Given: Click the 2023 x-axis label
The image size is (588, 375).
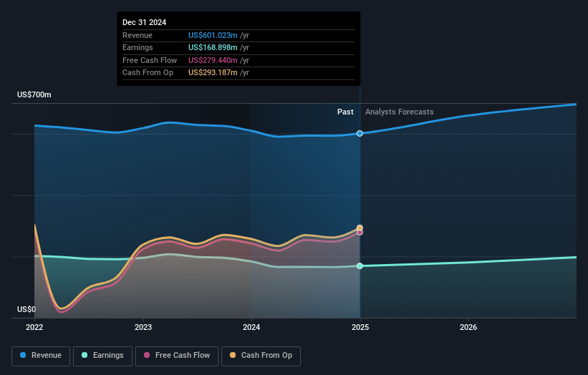Looking at the screenshot, I should (x=143, y=328).
